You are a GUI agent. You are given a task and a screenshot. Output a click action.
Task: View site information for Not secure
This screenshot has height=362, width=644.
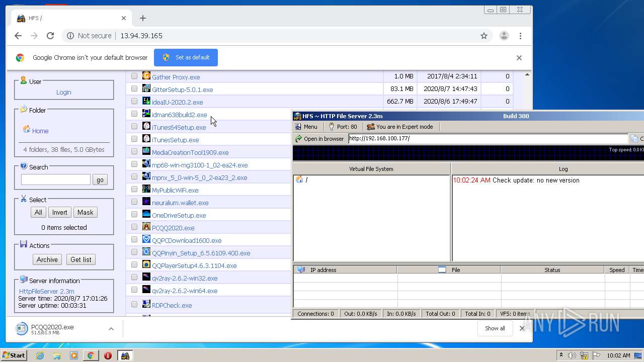tap(89, 36)
